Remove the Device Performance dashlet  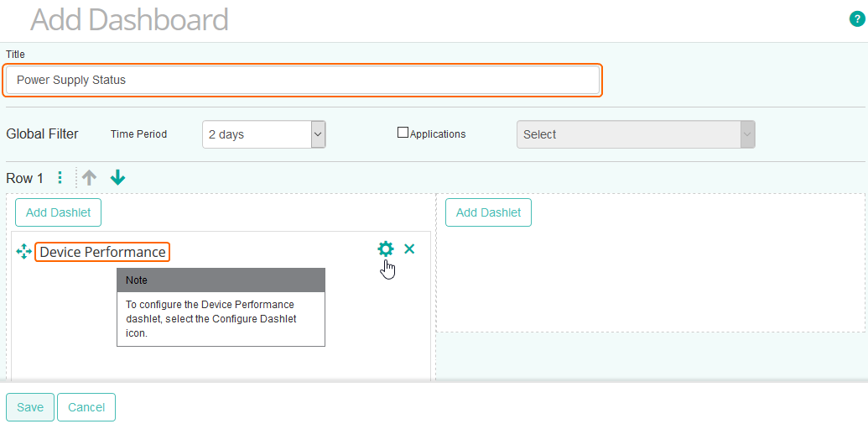409,249
